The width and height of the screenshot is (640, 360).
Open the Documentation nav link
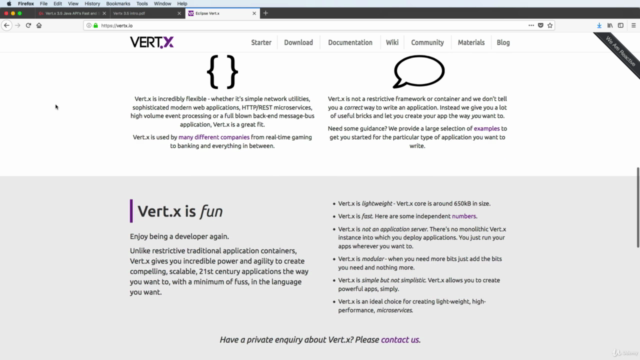(x=350, y=42)
